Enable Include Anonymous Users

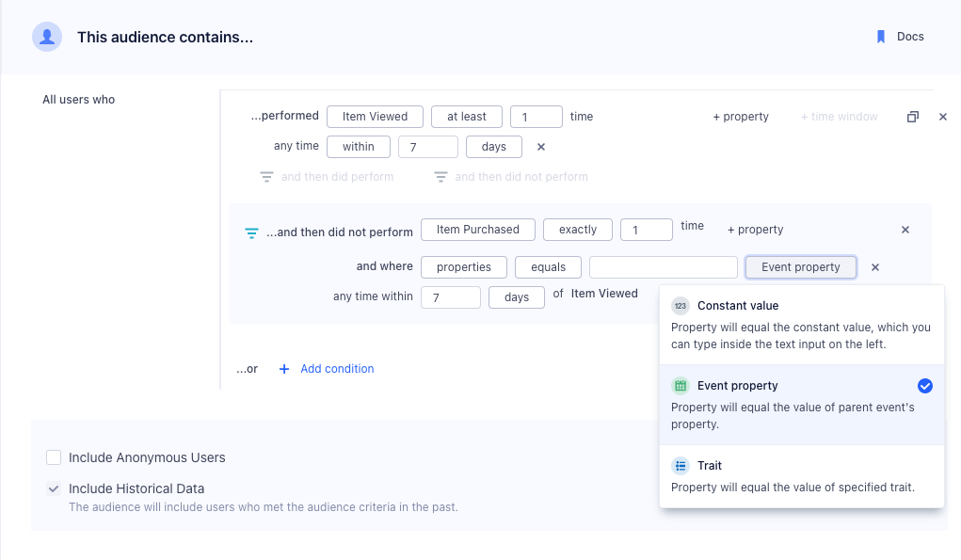54,457
